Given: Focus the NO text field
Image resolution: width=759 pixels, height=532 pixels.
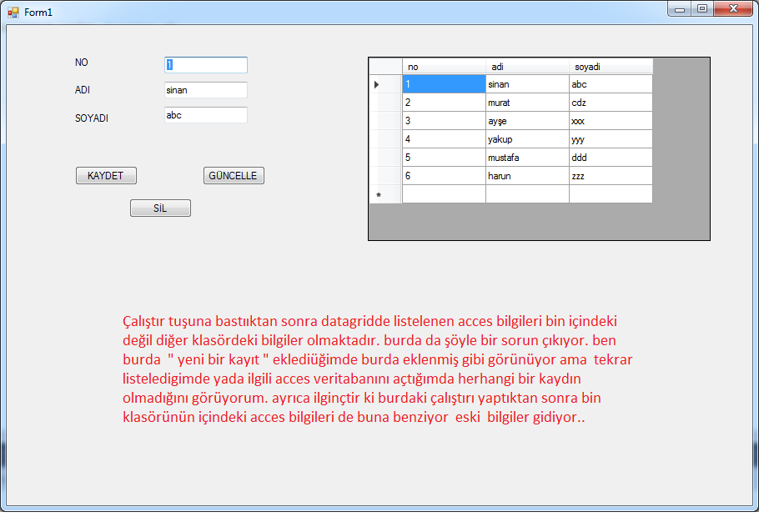Looking at the screenshot, I should (205, 65).
